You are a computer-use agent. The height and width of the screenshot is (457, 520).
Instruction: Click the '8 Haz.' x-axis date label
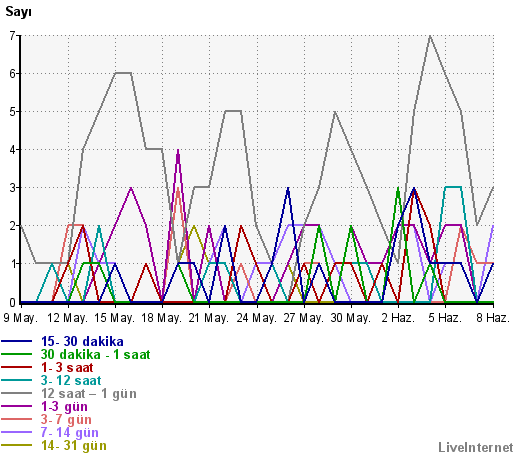(x=493, y=318)
